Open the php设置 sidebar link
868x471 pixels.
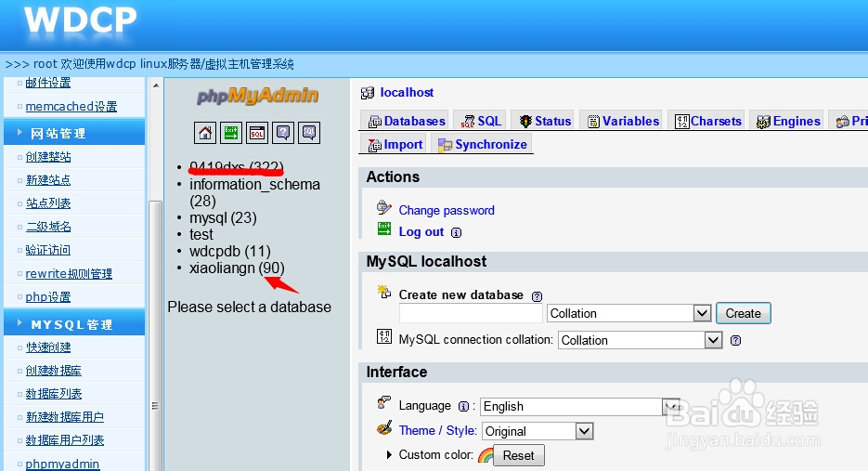pyautogui.click(x=48, y=297)
